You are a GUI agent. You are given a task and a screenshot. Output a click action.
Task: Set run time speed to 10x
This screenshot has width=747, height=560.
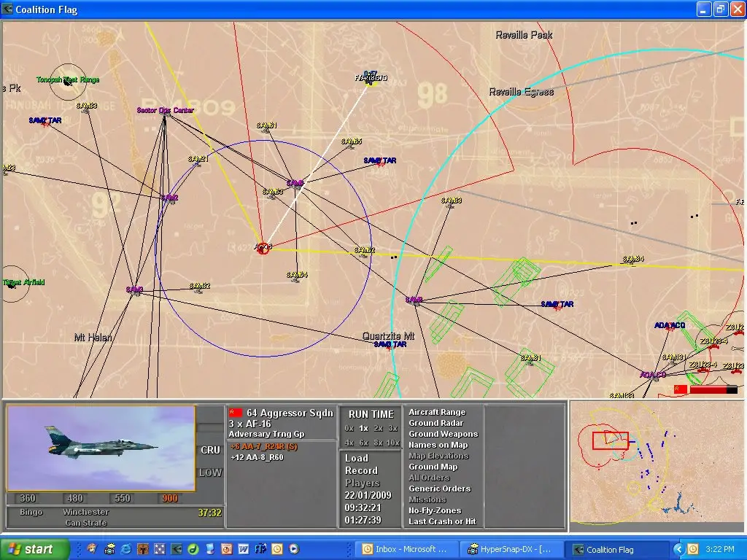pyautogui.click(x=393, y=443)
